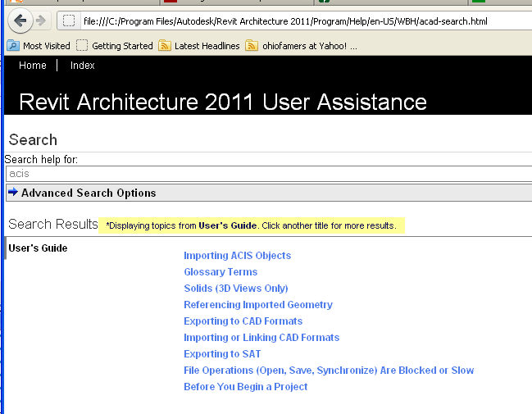
Task: Click the page identity icon in address bar
Action: click(69, 20)
